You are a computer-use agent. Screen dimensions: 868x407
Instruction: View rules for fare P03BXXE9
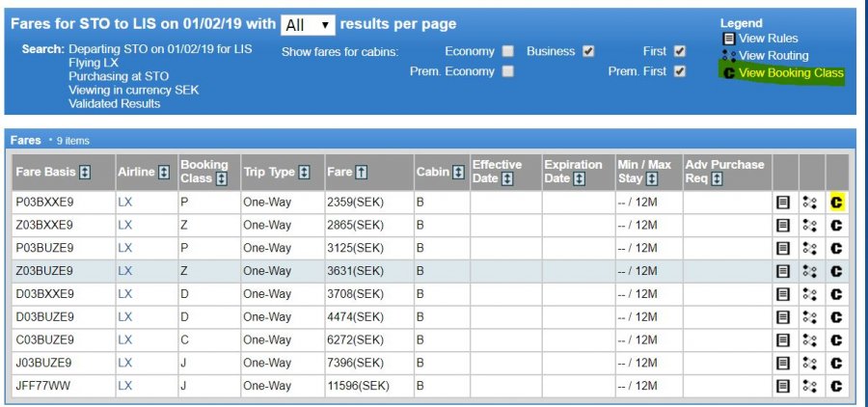click(x=784, y=203)
